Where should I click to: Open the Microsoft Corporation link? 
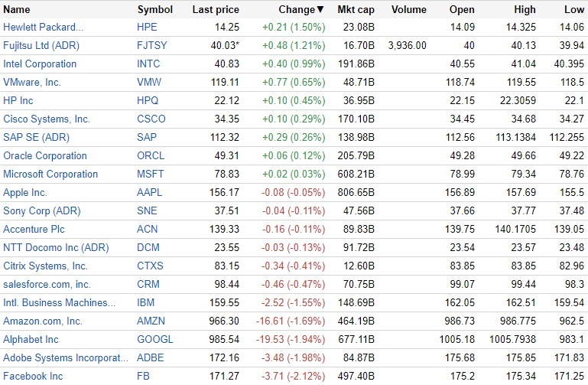tap(50, 174)
